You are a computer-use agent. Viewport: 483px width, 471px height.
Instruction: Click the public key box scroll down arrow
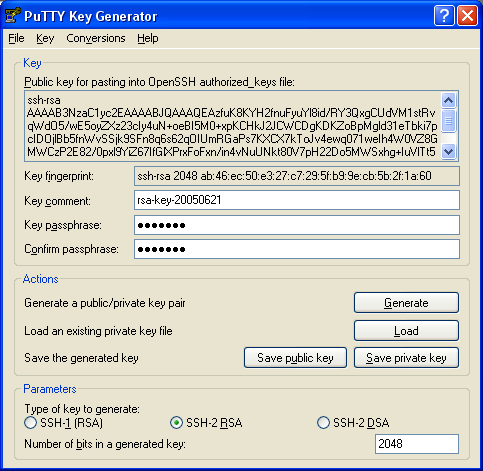point(448,152)
